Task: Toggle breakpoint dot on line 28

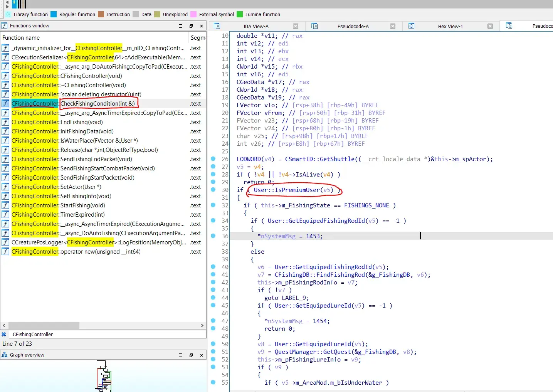Action: pyautogui.click(x=213, y=174)
